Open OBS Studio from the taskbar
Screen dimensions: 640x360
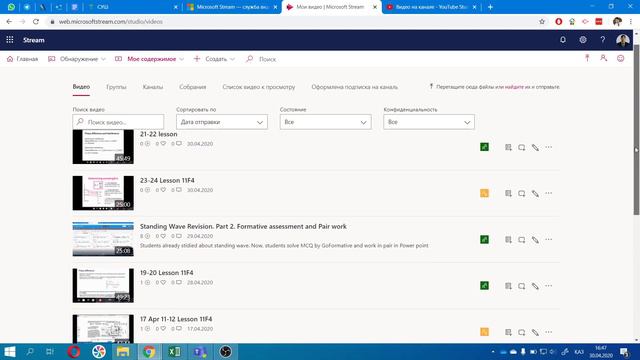click(225, 351)
